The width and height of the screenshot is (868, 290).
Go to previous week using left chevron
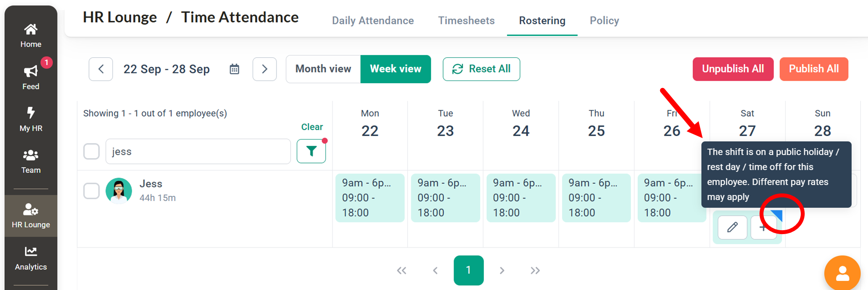(x=101, y=69)
